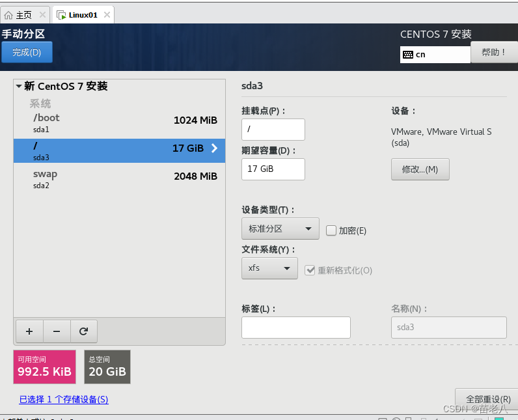518x420 pixels.
Task: Click the reload storage configuration icon
Action: (83, 331)
